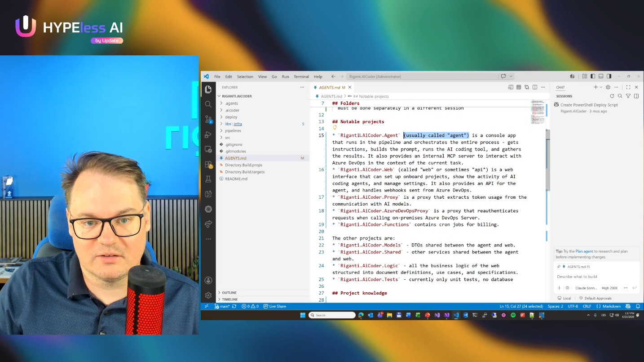
Task: Toggle the sessions side-by-side view icon
Action: click(636, 96)
